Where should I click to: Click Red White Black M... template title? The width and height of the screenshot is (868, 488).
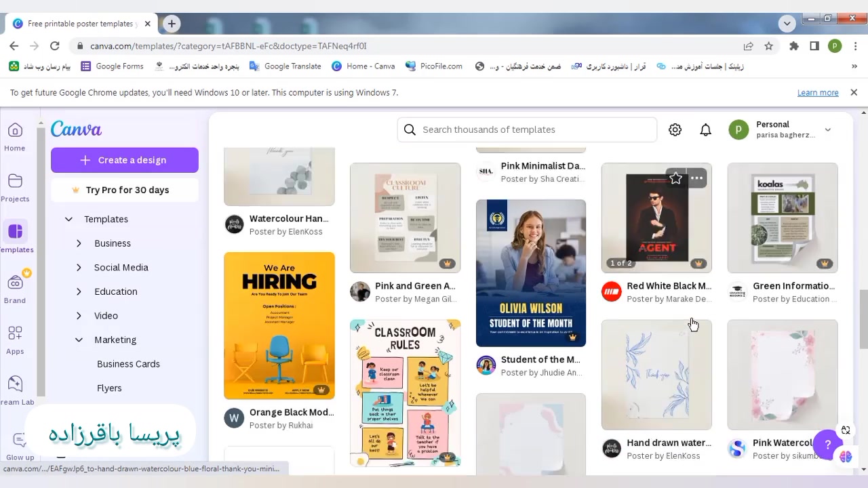[x=669, y=286]
